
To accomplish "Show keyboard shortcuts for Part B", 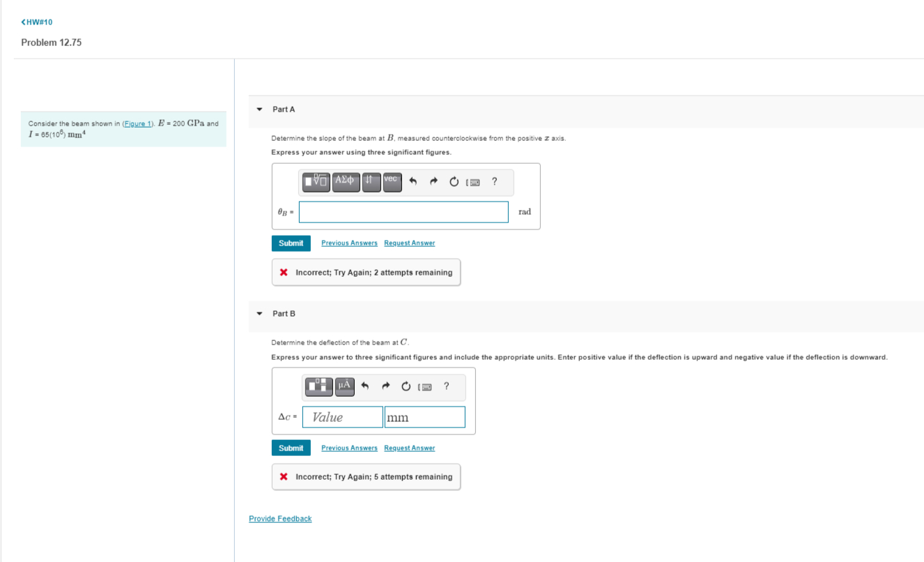I will (x=425, y=386).
